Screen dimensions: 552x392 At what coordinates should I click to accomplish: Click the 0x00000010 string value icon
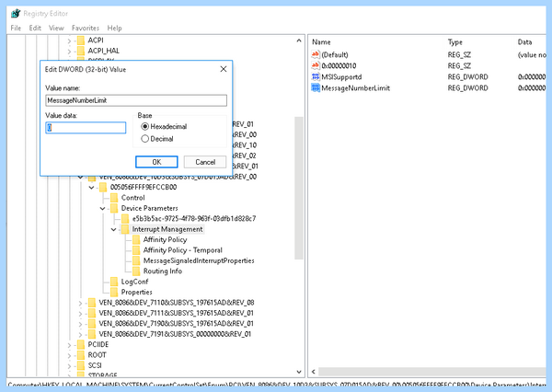[x=316, y=65]
